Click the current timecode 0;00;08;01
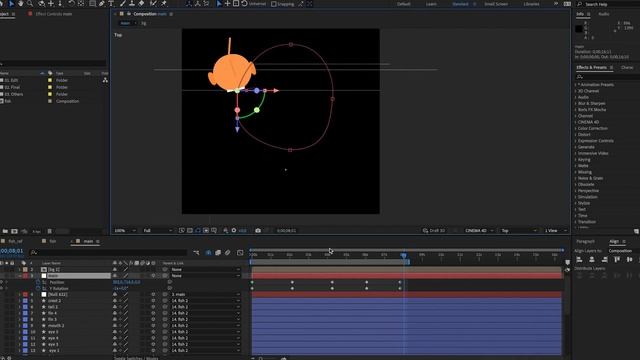 pos(12,251)
